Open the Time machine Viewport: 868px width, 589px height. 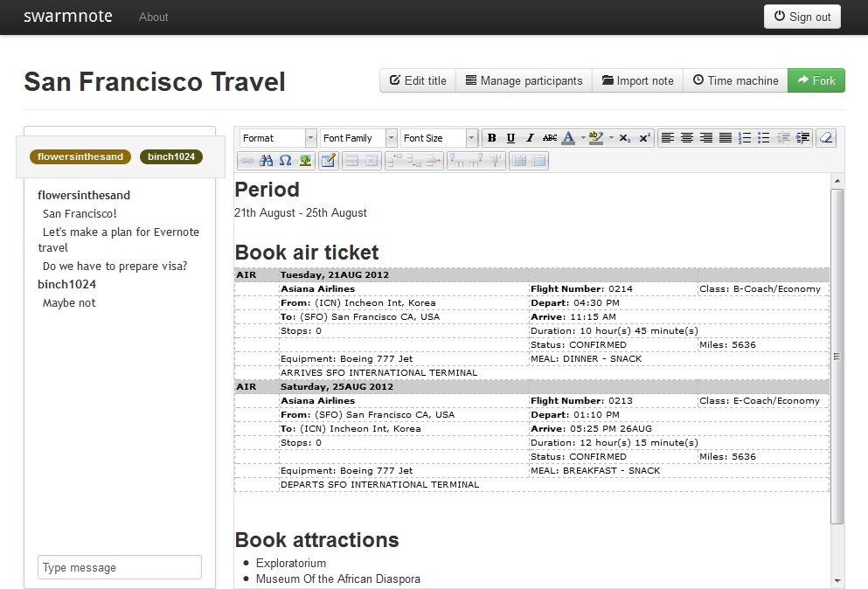click(736, 80)
